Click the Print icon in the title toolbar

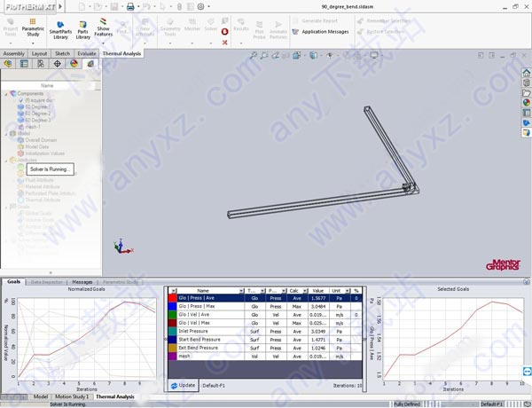pos(130,6)
